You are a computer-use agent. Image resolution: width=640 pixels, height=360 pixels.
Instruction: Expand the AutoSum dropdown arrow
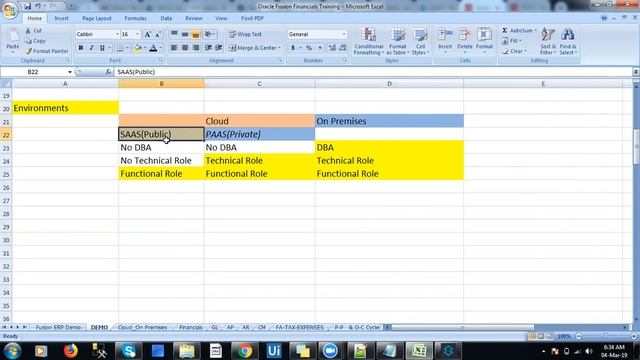pos(536,31)
